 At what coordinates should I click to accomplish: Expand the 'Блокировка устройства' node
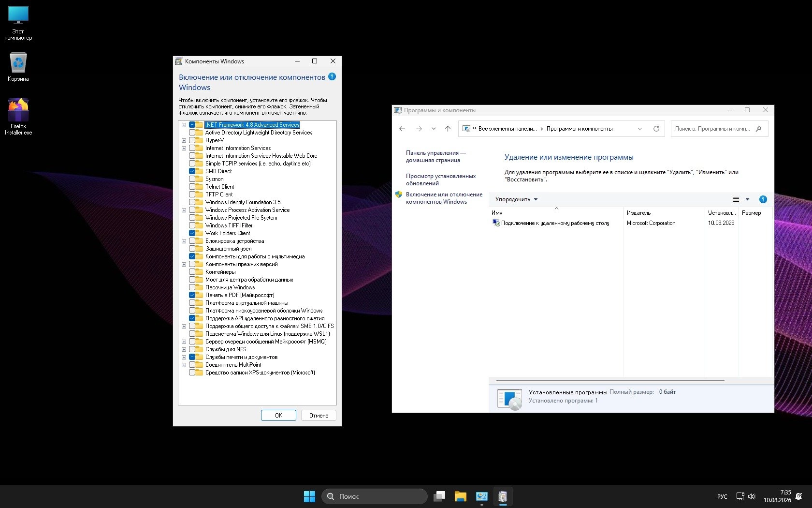tap(184, 241)
